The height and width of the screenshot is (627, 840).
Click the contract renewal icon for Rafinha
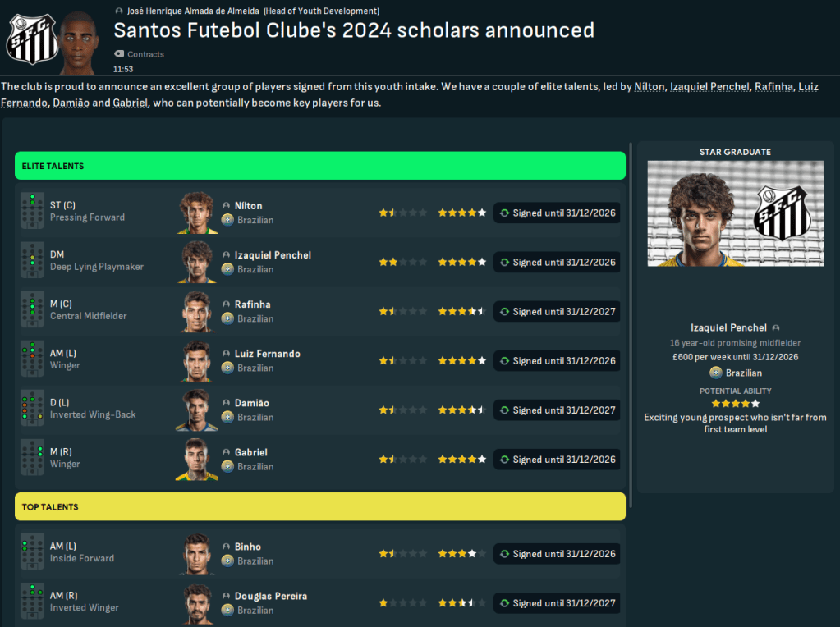point(504,312)
